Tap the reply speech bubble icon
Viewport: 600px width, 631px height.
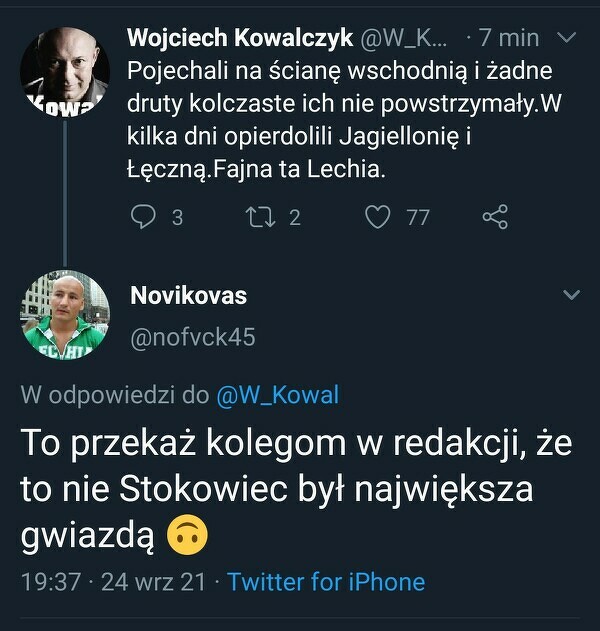(x=145, y=216)
